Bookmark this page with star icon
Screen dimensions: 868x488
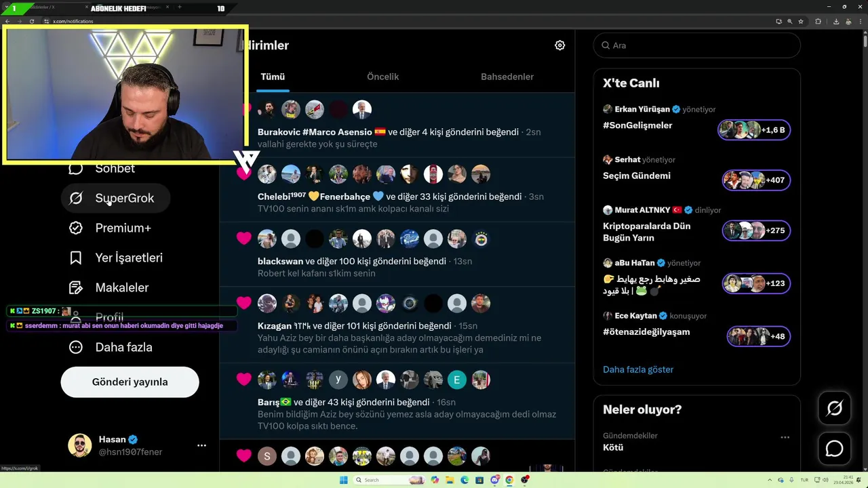[800, 22]
